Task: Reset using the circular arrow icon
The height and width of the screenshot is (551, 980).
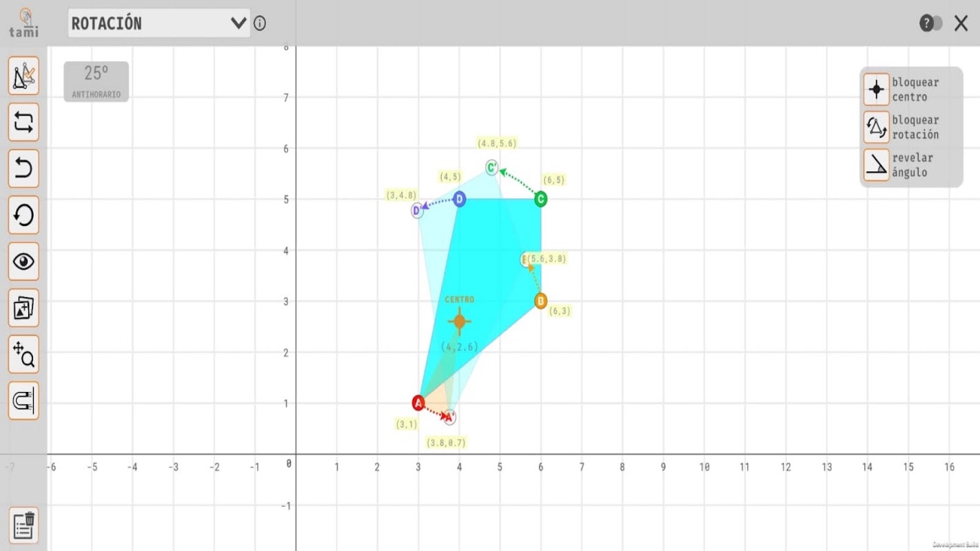Action: point(23,215)
